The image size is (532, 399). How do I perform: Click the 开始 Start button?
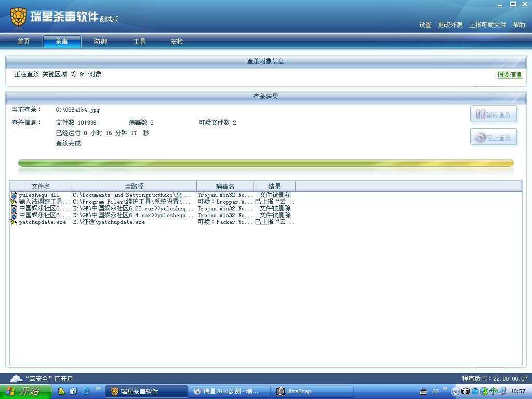25,391
